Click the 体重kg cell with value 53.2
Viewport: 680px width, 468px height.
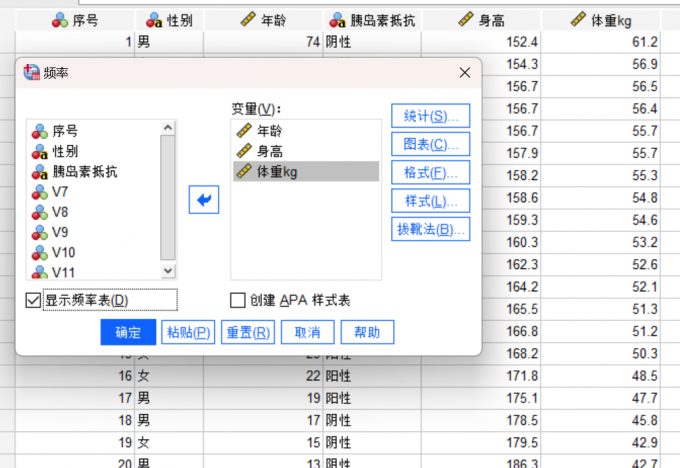tap(601, 242)
